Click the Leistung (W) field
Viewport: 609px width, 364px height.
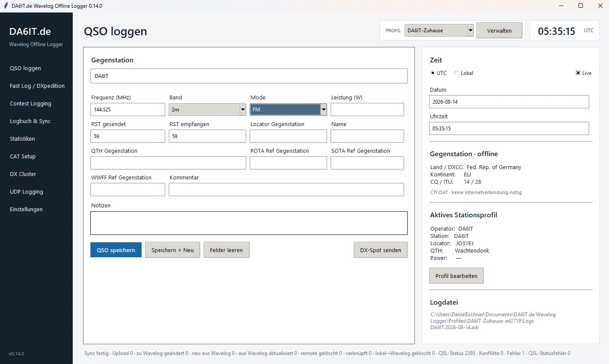[367, 109]
